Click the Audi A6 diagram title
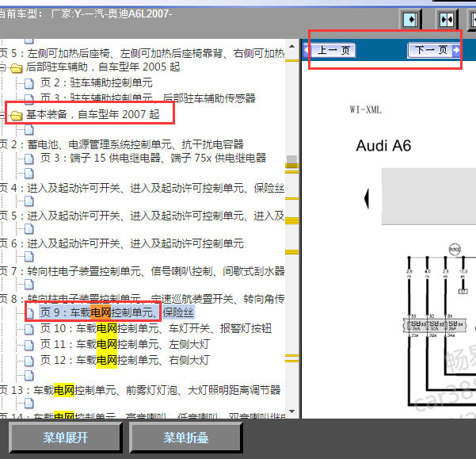This screenshot has height=459, width=476. (x=383, y=146)
